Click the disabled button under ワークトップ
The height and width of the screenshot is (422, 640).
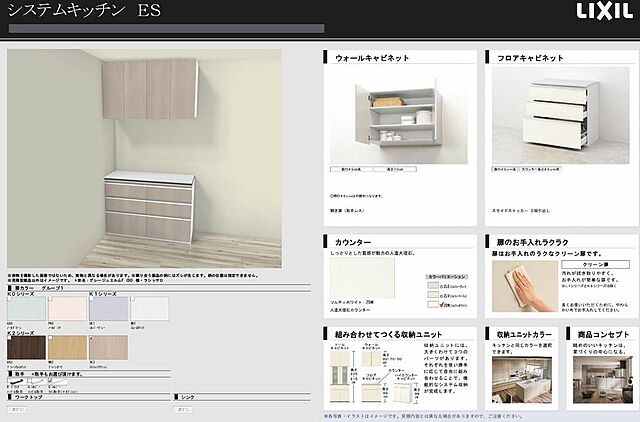(x=17, y=409)
